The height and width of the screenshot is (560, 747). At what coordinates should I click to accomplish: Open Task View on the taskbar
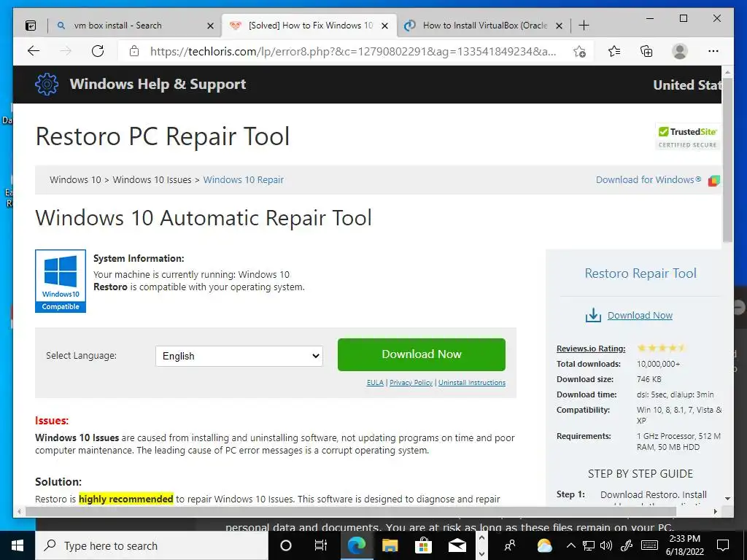click(321, 545)
